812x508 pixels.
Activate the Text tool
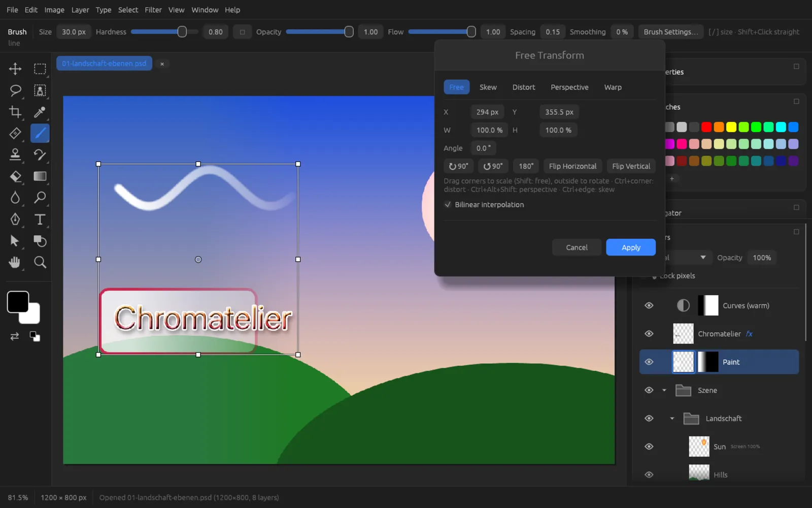pyautogui.click(x=40, y=219)
